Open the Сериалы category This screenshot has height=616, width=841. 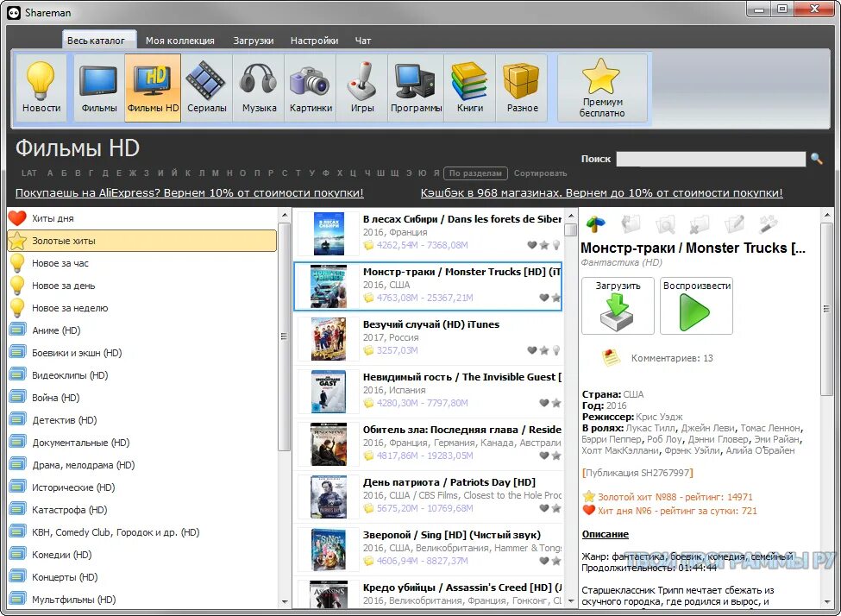point(206,87)
